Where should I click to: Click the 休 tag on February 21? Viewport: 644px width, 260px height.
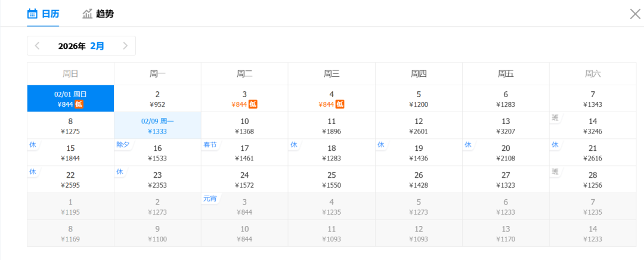click(555, 145)
